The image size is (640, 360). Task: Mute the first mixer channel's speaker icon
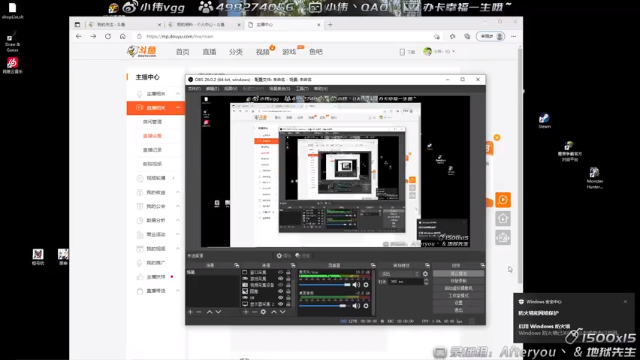(x=356, y=284)
